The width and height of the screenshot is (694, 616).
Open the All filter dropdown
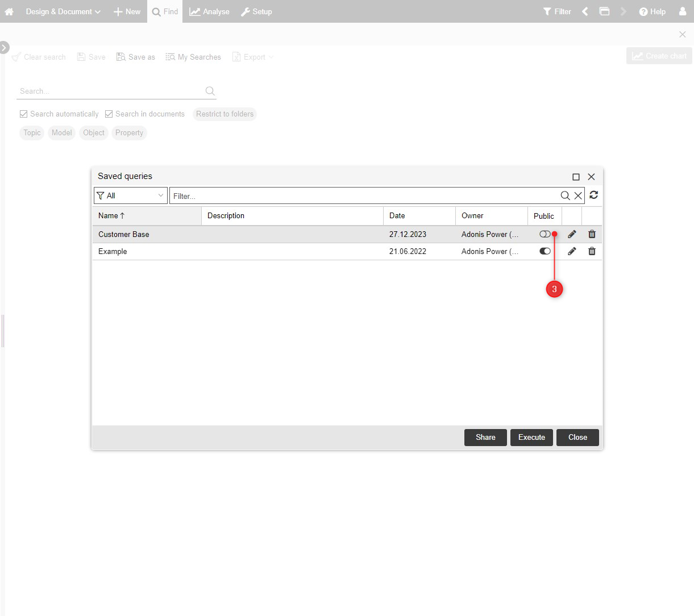pyautogui.click(x=131, y=195)
